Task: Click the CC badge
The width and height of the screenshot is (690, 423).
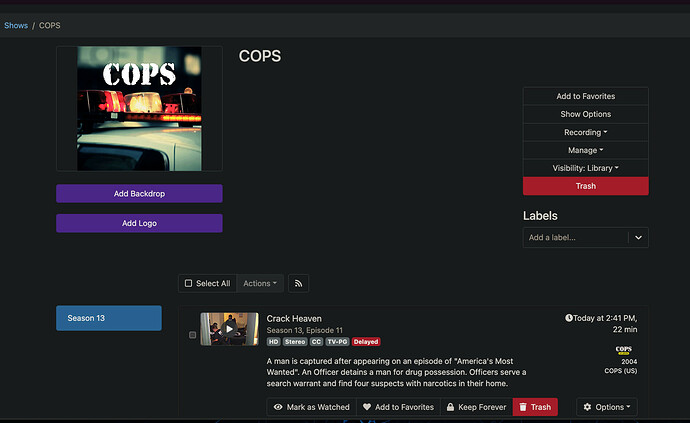Action: pyautogui.click(x=316, y=342)
